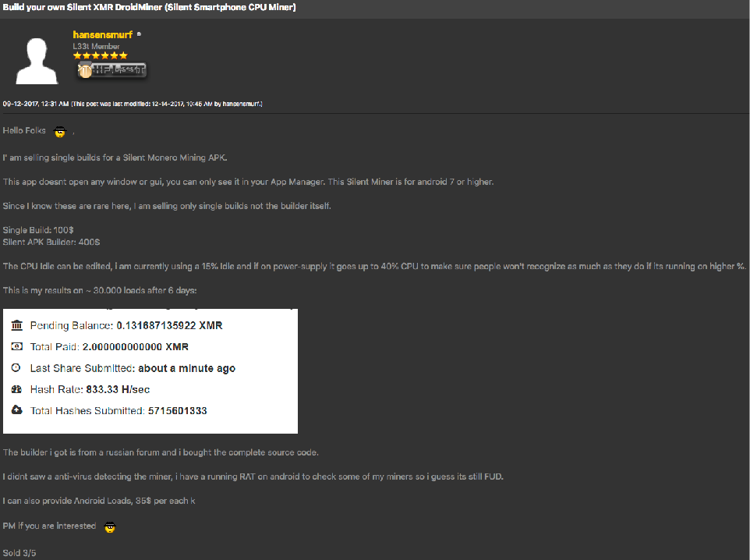Open the mining stats screenshot image
Screen dimensions: 750x560
150,371
